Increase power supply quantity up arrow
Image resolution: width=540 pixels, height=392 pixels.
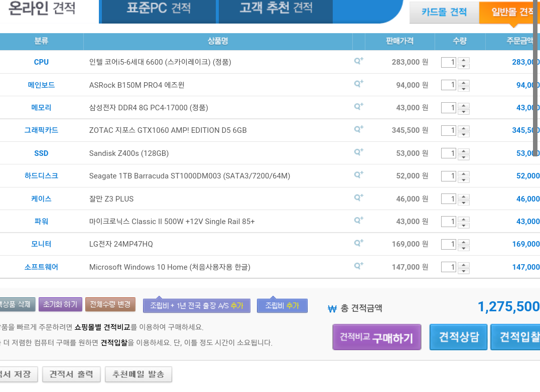[464, 219]
